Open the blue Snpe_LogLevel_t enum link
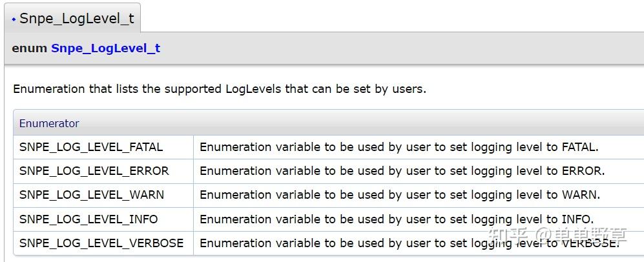This screenshot has width=644, height=262. 105,48
